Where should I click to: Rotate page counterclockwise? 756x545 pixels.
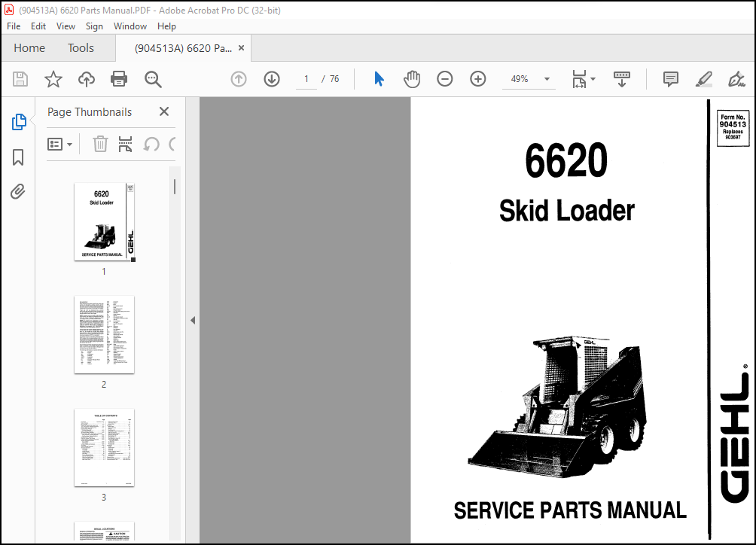(x=151, y=144)
